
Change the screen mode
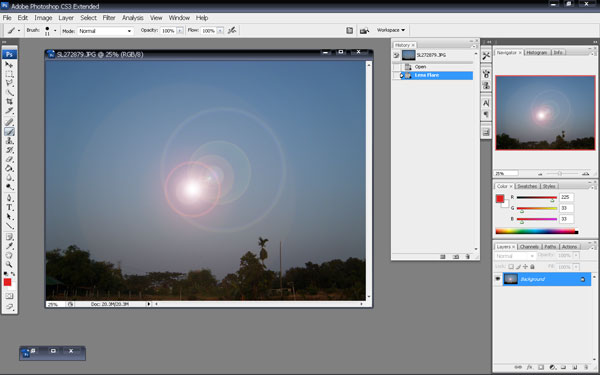pyautogui.click(x=9, y=307)
